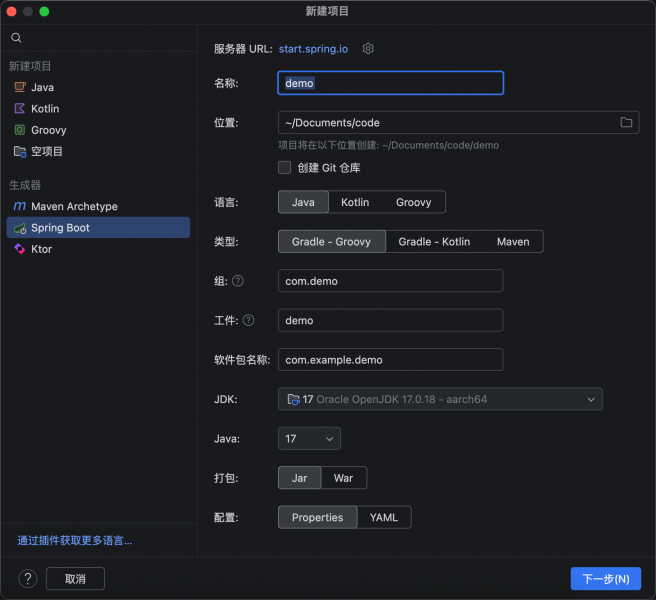Select Java in the new project list
The width and height of the screenshot is (656, 600).
98,87
